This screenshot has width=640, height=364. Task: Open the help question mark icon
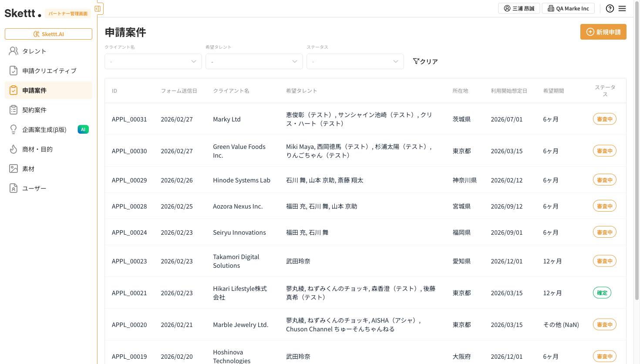610,8
